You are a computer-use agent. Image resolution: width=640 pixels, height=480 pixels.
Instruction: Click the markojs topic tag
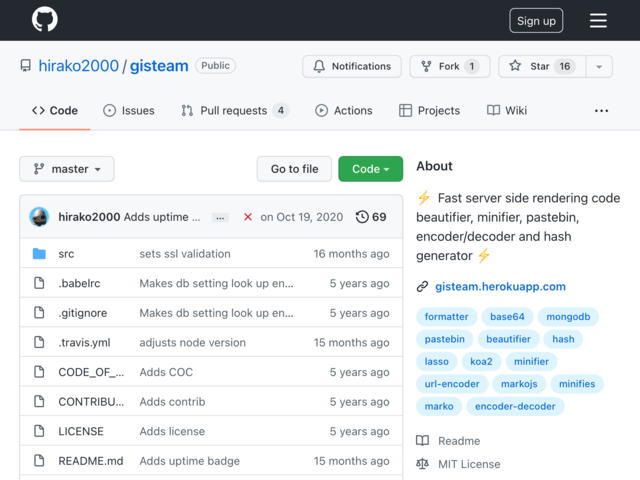[519, 384]
